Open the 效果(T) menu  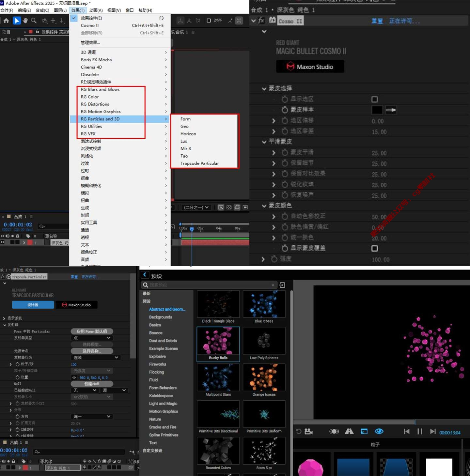coord(78,10)
